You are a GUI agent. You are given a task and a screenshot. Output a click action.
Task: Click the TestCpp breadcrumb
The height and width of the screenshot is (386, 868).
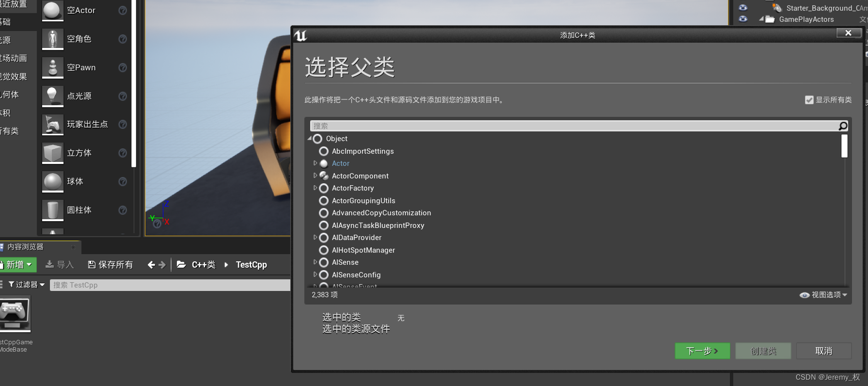pos(251,265)
